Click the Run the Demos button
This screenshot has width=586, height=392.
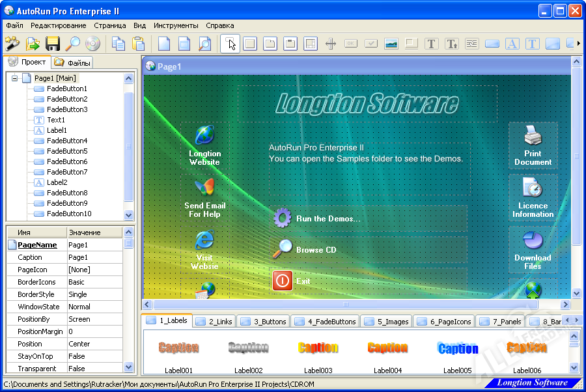[328, 219]
